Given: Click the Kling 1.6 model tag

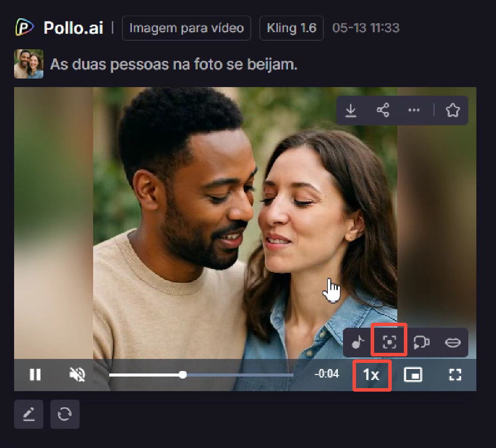Looking at the screenshot, I should coord(292,28).
